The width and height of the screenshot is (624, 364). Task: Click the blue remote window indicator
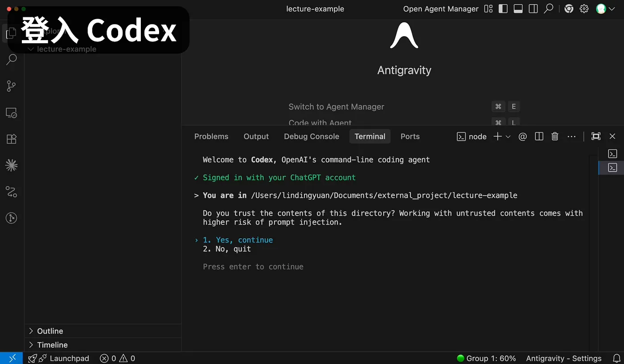point(11,358)
